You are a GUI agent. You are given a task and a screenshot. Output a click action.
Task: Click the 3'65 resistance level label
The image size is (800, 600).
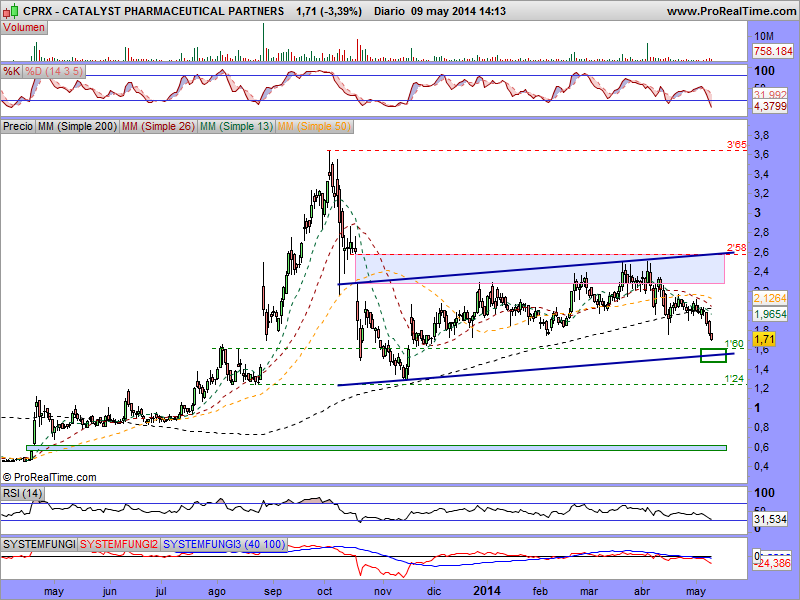tap(737, 145)
